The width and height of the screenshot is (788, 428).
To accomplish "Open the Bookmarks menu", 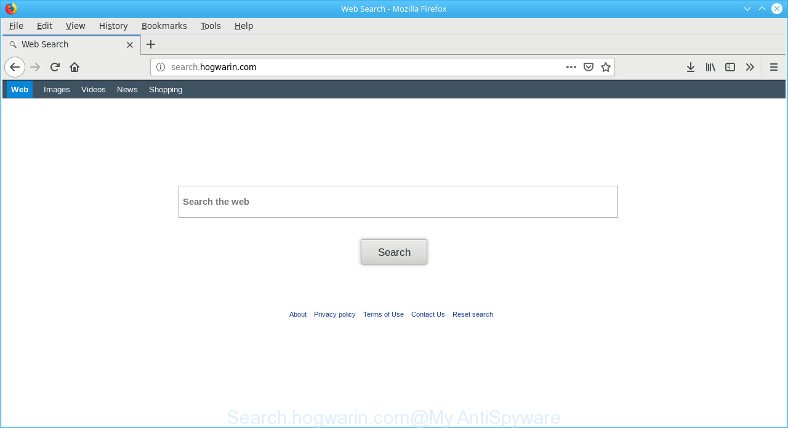I will click(x=164, y=26).
